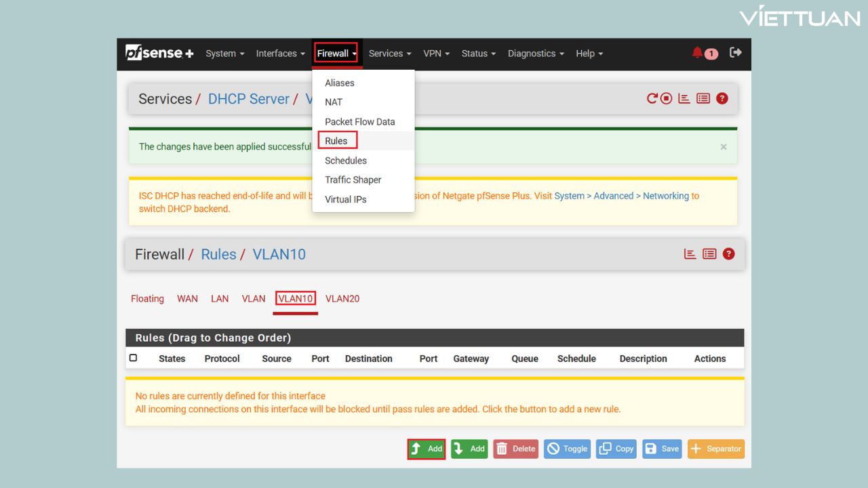Choose Aliases in the Firewall menu
The height and width of the screenshot is (488, 868).
point(340,83)
